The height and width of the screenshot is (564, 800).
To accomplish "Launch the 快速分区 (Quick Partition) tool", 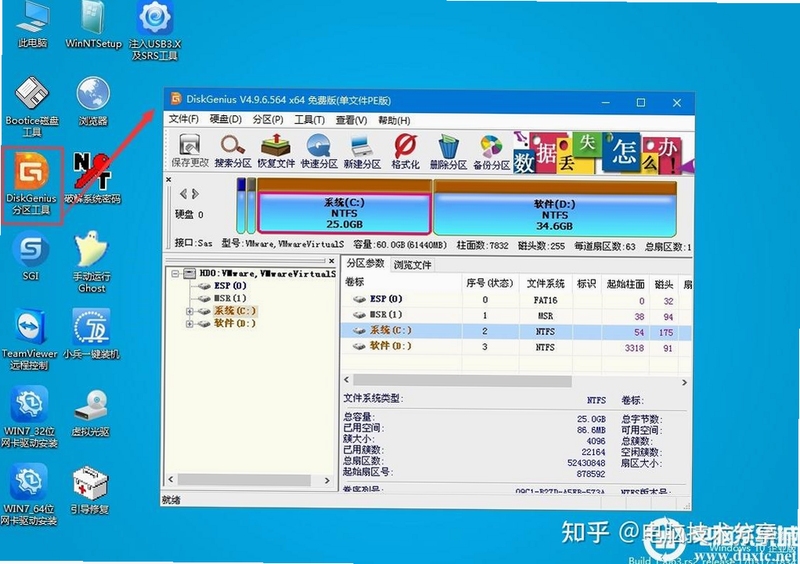I will pyautogui.click(x=319, y=151).
